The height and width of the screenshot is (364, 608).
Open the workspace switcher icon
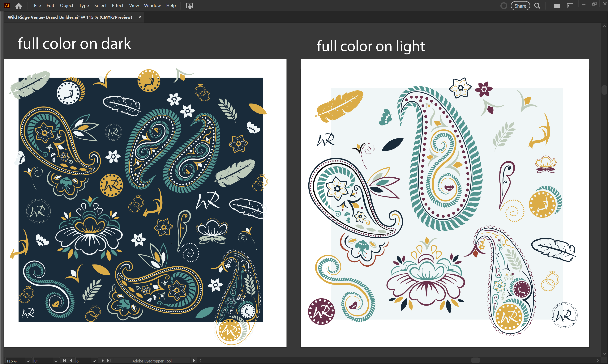(570, 6)
